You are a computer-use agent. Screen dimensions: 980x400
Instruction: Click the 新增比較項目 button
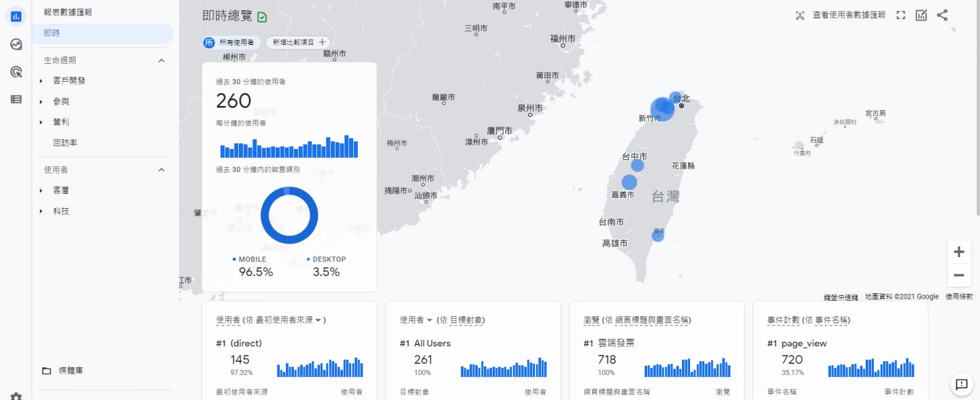coord(299,42)
